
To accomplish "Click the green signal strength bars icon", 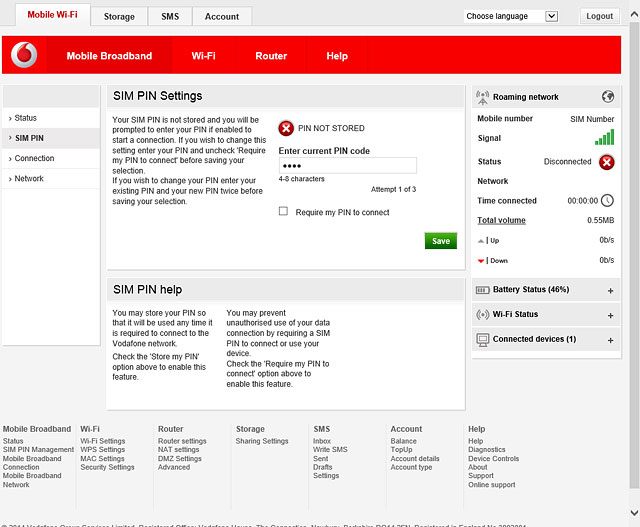I will pos(604,137).
